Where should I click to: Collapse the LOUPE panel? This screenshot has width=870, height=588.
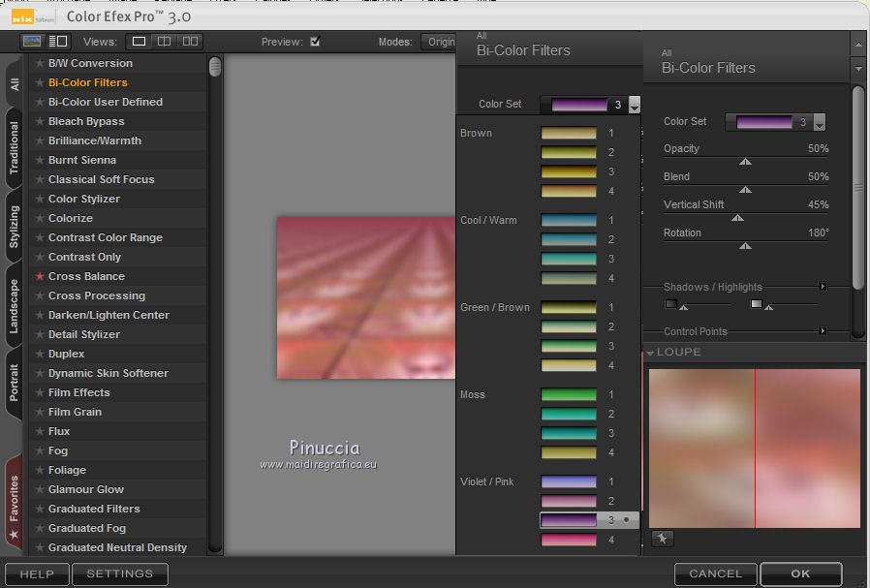coord(650,353)
